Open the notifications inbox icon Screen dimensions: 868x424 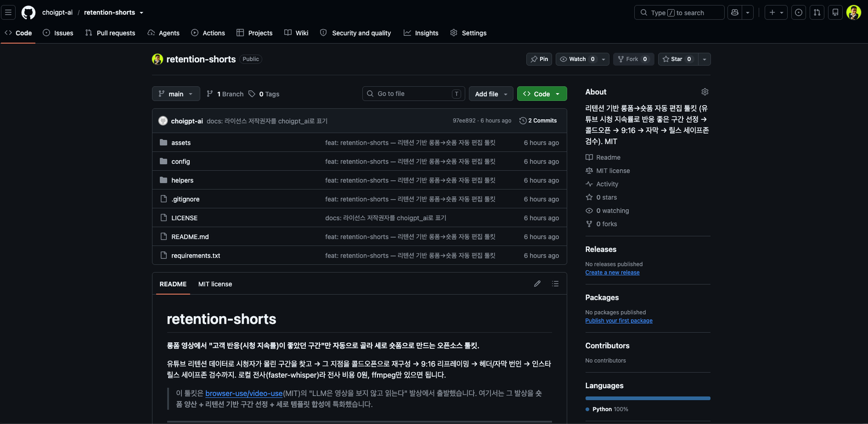tap(835, 12)
